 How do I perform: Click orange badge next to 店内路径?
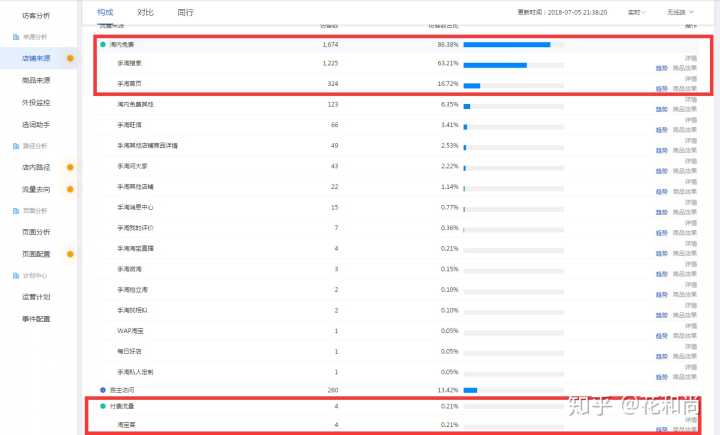(x=69, y=167)
